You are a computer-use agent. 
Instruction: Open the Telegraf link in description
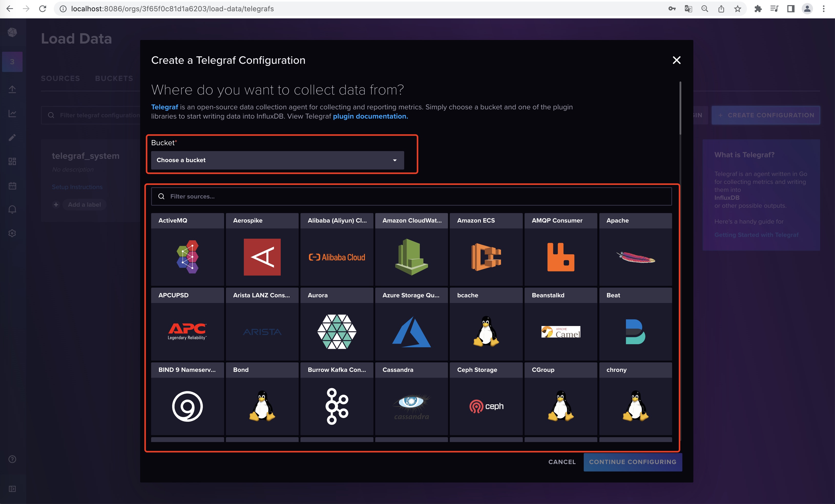(x=164, y=107)
